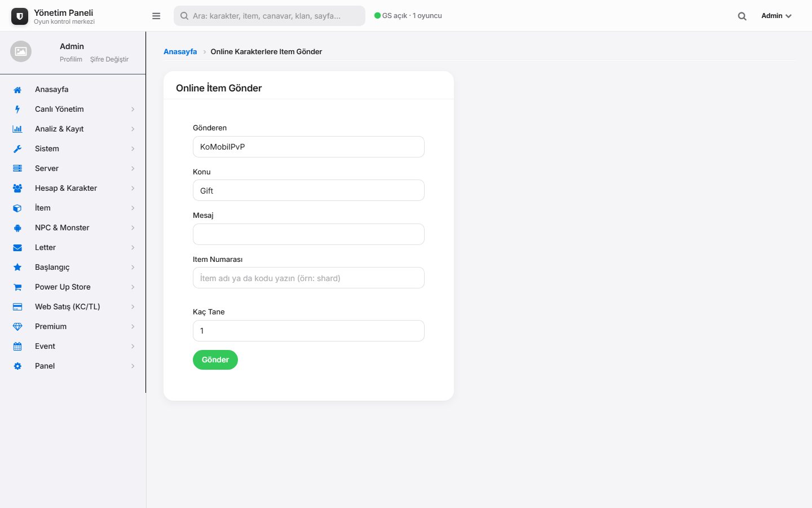Open the Admin user dropdown
This screenshot has height=508, width=812.
(x=776, y=16)
